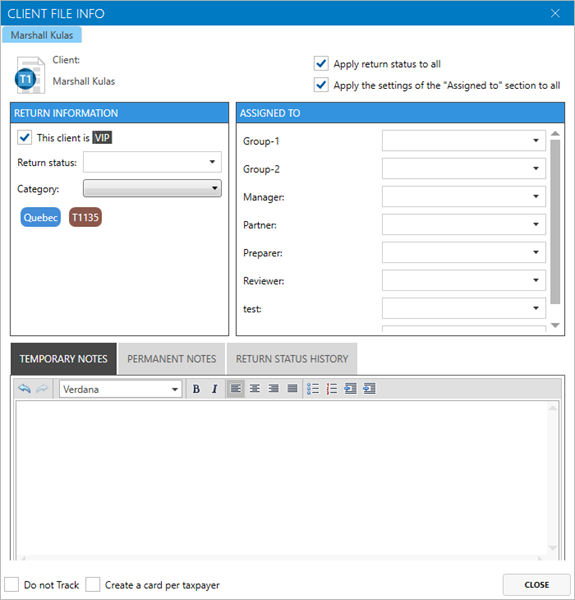
Task: Select the Marshall Kulas client tab
Action: (42, 35)
